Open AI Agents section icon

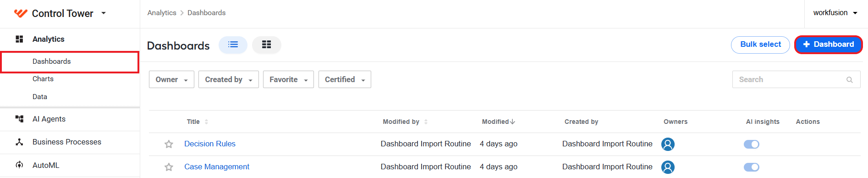pos(19,119)
